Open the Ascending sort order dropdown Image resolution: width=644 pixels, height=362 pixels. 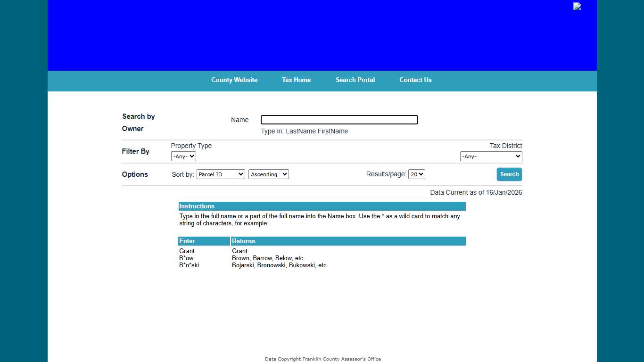[268, 174]
